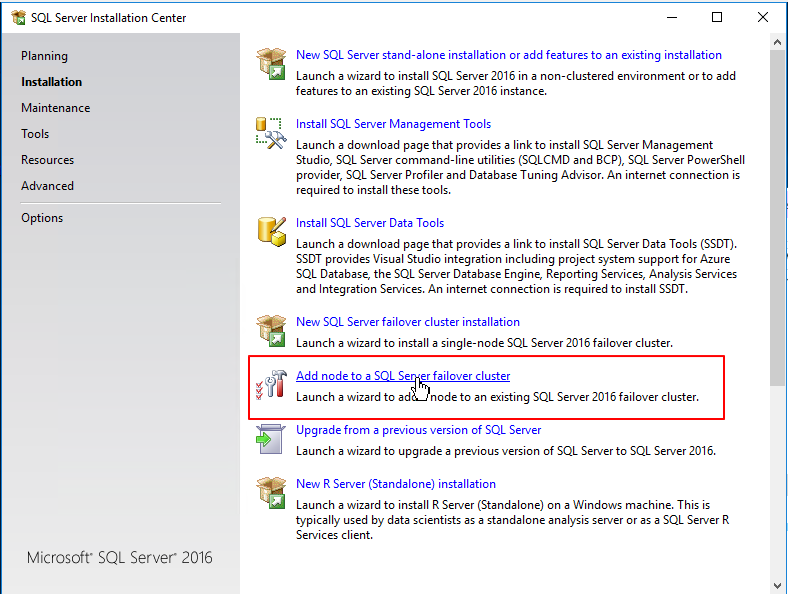Image resolution: width=788 pixels, height=594 pixels.
Task: Click the R Server Standalone package icon
Action: pyautogui.click(x=271, y=493)
